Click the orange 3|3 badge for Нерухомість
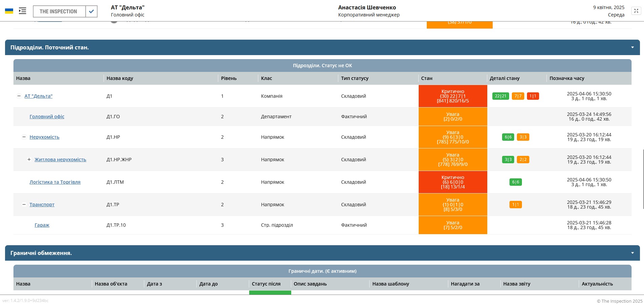The image size is (644, 305). click(523, 137)
